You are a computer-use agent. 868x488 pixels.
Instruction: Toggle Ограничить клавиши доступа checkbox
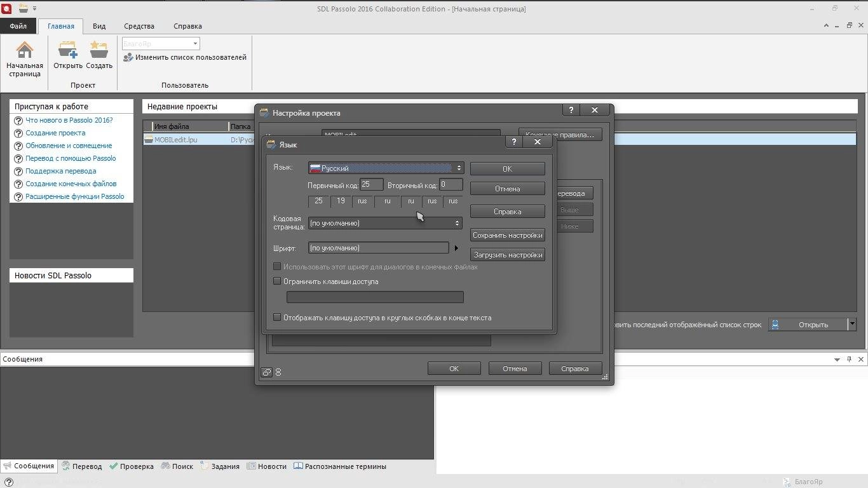277,281
